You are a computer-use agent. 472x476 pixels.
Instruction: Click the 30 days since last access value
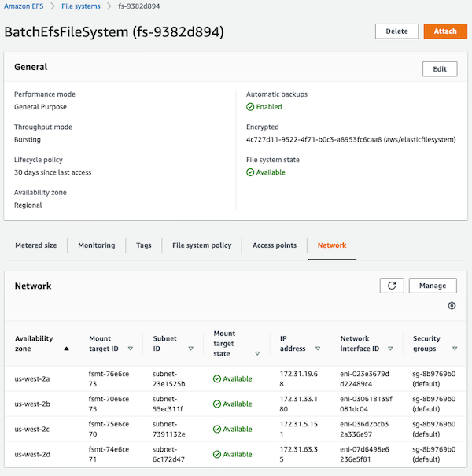(53, 172)
